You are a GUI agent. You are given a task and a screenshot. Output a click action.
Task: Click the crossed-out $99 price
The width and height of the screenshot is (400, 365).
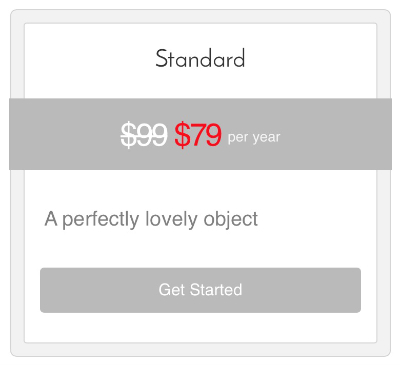[144, 135]
